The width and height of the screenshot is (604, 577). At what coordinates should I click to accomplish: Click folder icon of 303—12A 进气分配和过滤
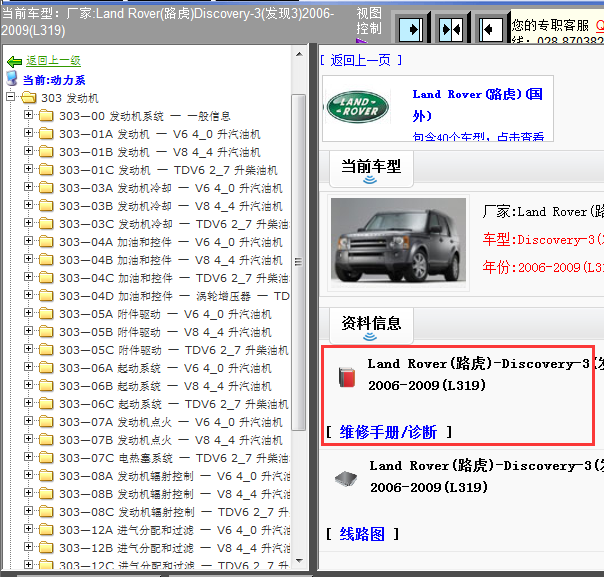(46, 530)
